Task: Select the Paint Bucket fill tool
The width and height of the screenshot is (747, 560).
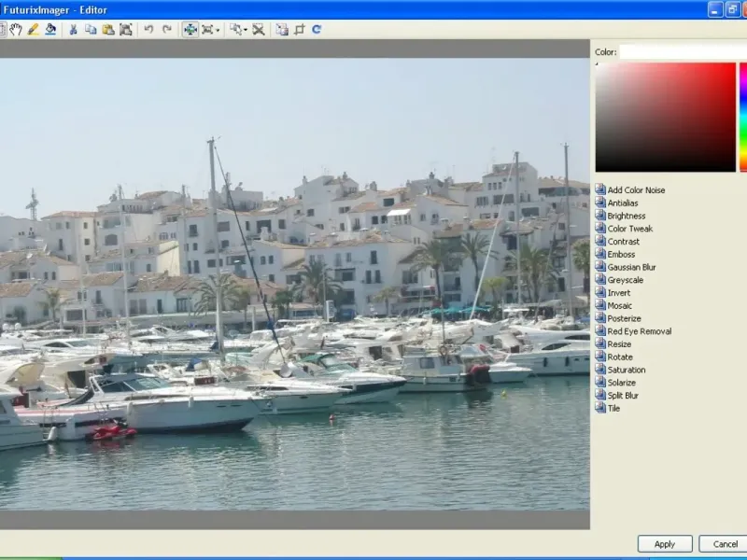Action: (x=50, y=30)
